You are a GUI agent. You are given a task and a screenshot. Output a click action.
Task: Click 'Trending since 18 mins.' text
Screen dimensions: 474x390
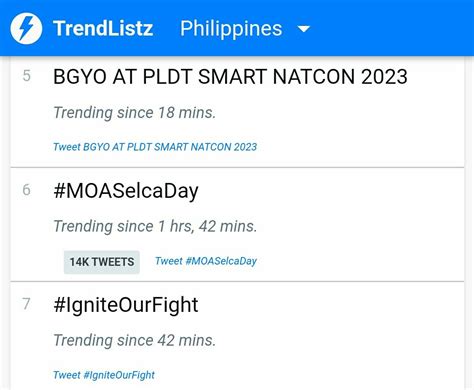(135, 113)
